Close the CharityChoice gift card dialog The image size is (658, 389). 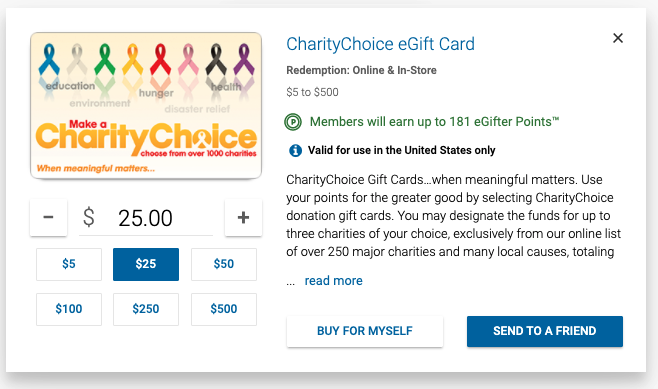point(618,38)
